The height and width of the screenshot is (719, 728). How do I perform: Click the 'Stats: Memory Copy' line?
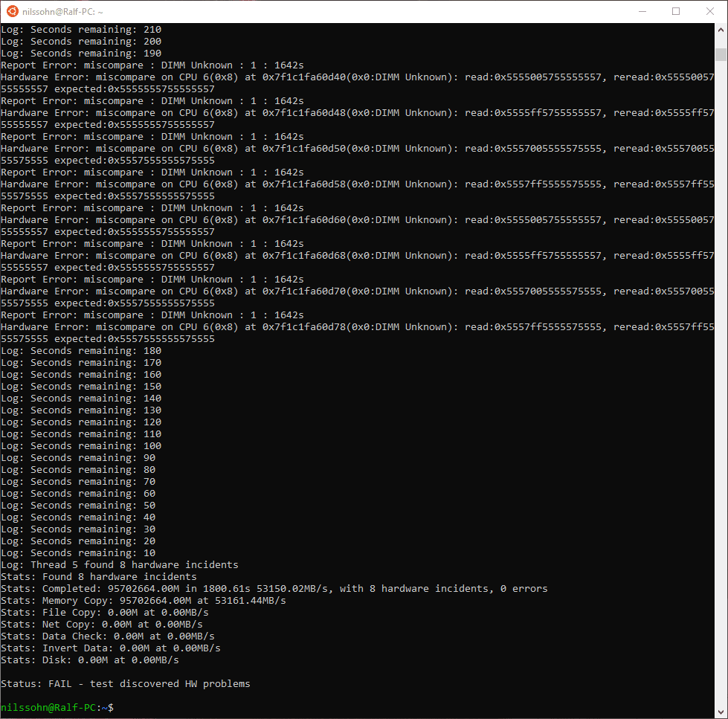pyautogui.click(x=144, y=601)
